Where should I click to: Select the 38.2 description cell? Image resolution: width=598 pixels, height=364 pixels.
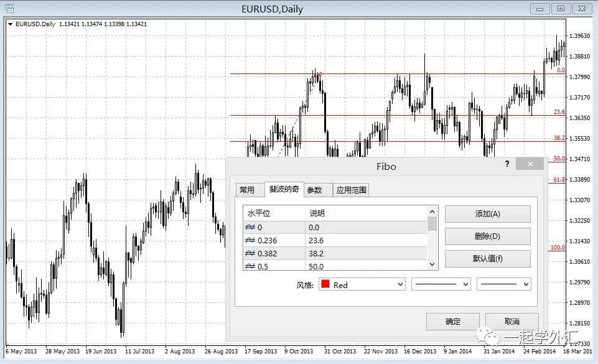(367, 253)
